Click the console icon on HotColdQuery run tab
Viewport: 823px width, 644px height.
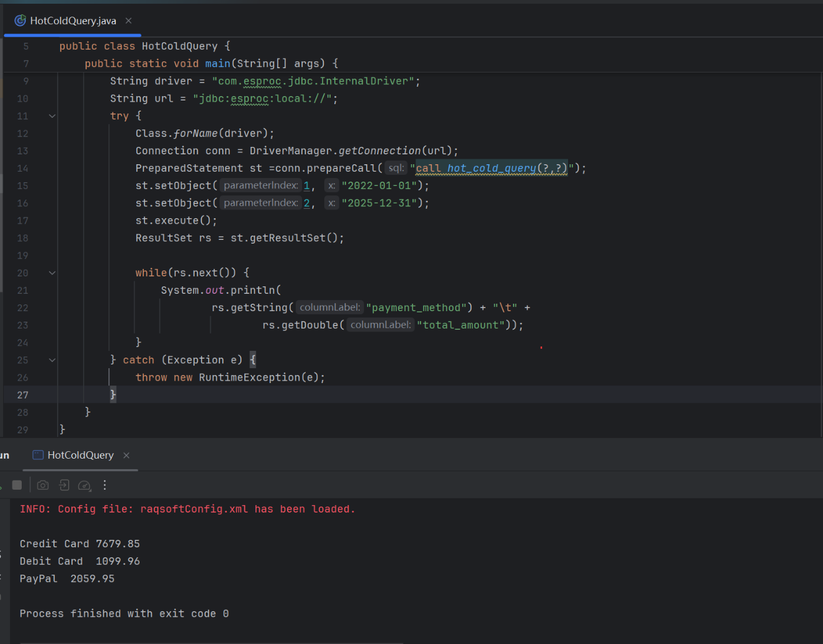click(38, 455)
